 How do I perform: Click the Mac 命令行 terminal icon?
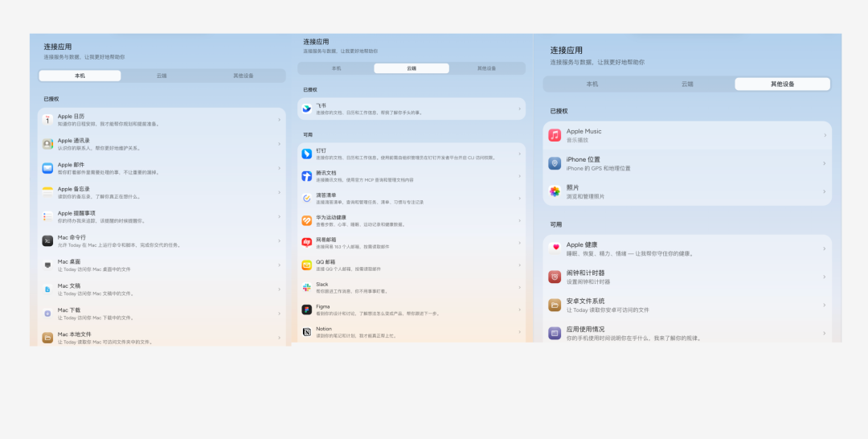[x=47, y=241]
